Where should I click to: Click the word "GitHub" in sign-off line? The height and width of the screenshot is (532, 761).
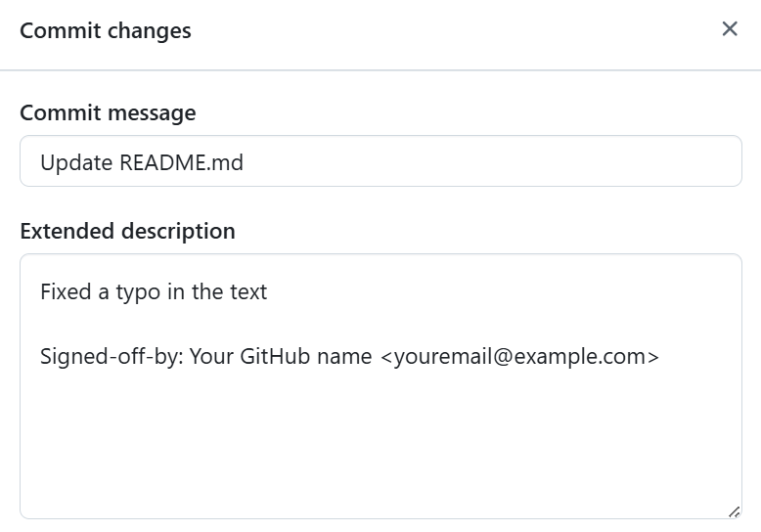(275, 356)
